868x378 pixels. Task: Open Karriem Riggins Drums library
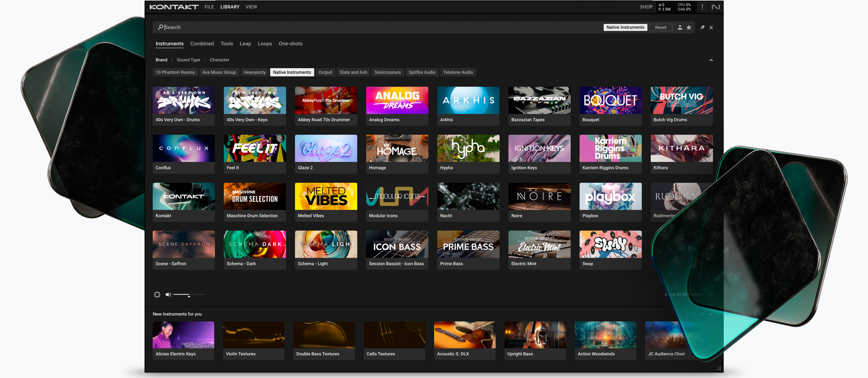(610, 154)
